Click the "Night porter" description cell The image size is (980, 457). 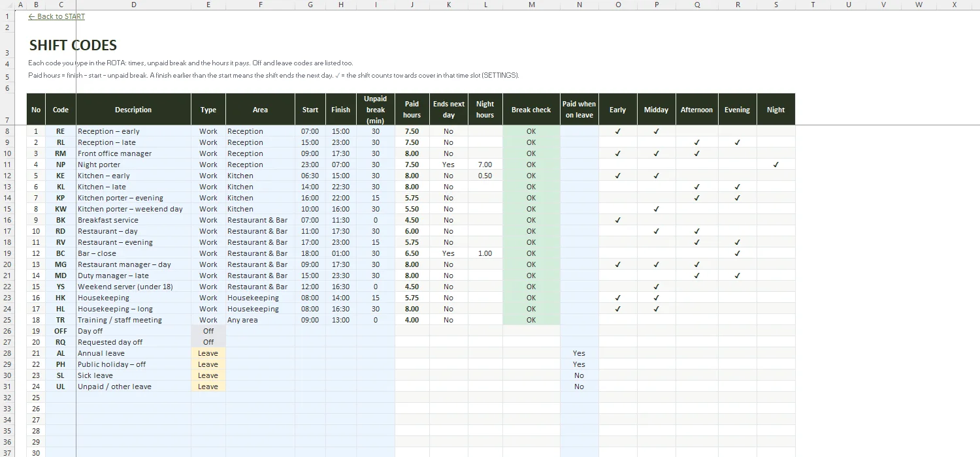tap(133, 165)
